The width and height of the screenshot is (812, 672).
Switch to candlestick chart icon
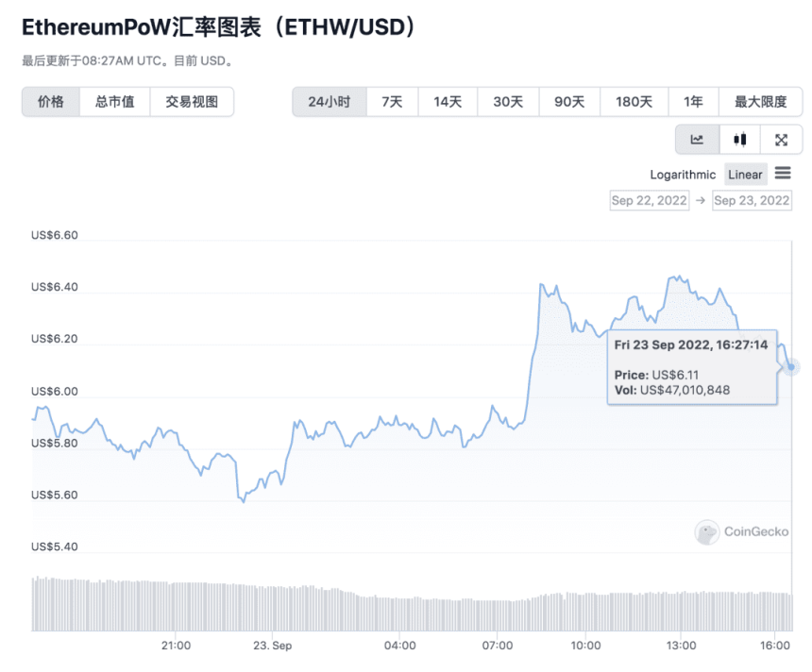coord(739,140)
